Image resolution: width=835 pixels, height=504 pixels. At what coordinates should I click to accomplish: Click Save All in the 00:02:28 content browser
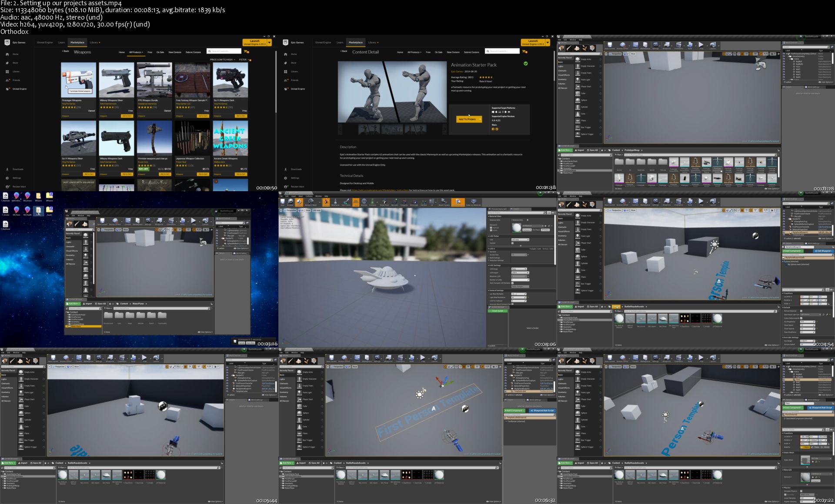coord(592,150)
